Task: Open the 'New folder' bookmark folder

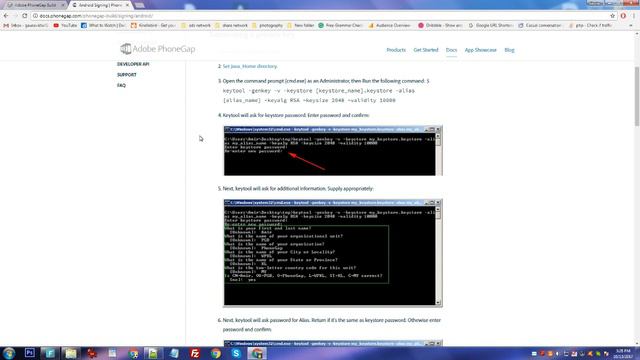Action: (300, 25)
